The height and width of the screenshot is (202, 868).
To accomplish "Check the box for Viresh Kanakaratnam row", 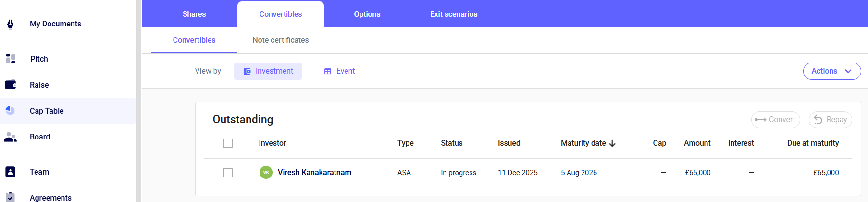I will (228, 173).
